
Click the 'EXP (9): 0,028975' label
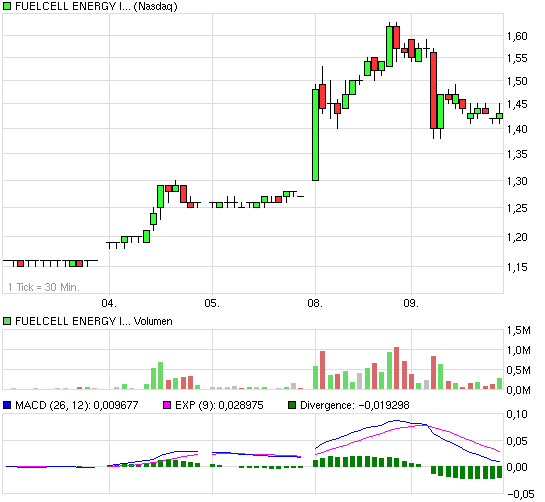pyautogui.click(x=219, y=405)
